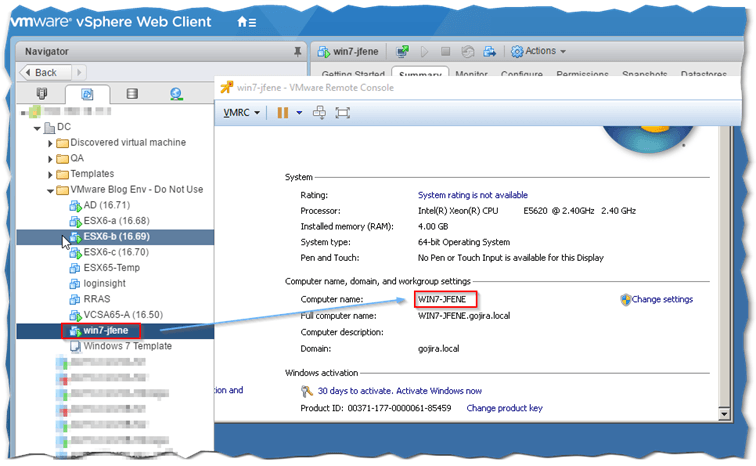Screen dimensions: 756x466
Task: Open the Actions dropdown menu
Action: tap(539, 51)
